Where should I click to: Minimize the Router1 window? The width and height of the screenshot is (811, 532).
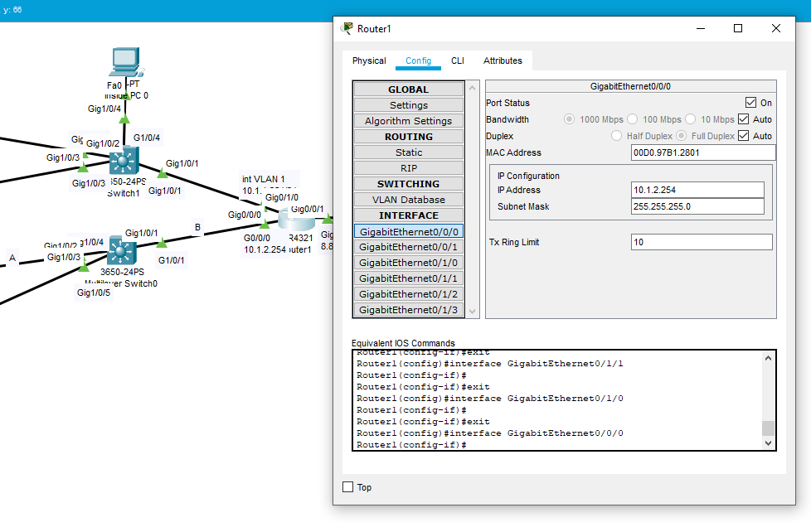(x=701, y=28)
